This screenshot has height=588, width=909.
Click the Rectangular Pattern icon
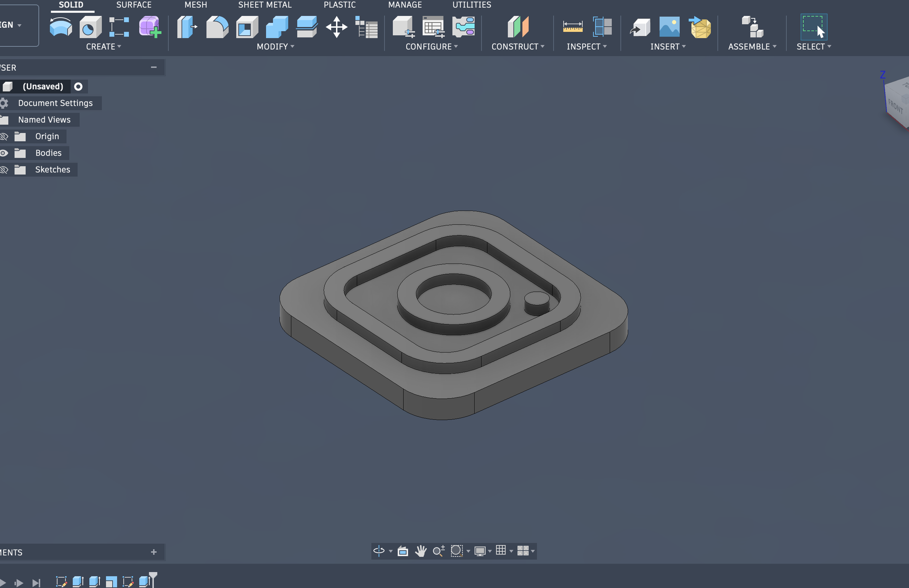[119, 27]
